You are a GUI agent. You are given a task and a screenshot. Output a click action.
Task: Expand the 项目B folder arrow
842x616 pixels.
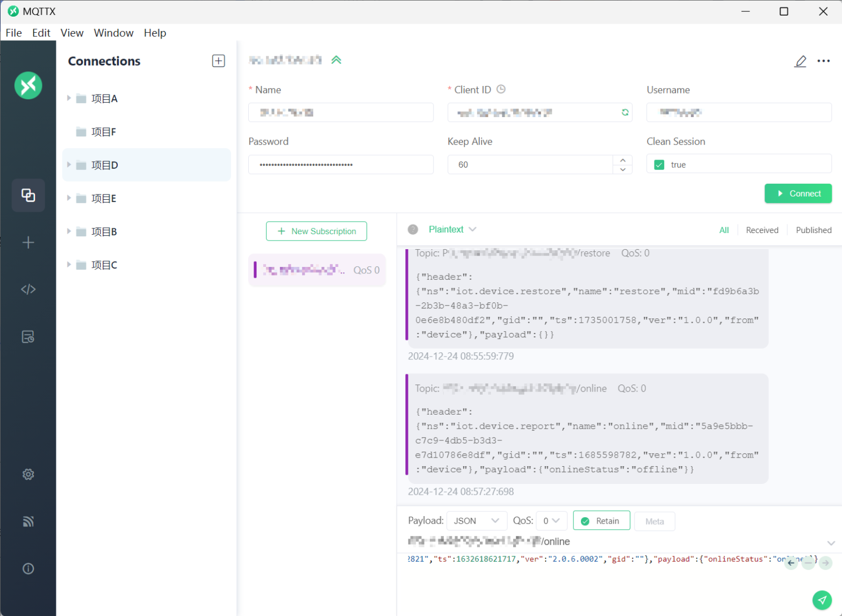tap(69, 231)
